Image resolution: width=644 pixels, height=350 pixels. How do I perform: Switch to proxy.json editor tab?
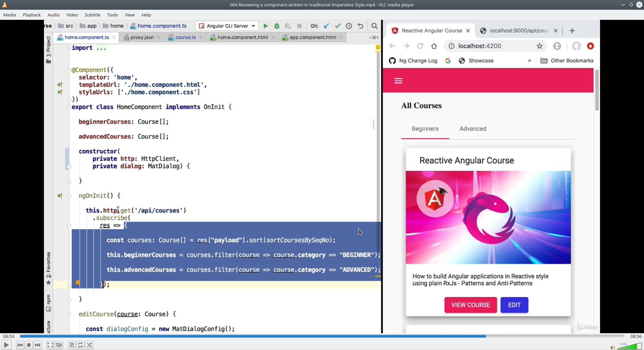(x=142, y=37)
